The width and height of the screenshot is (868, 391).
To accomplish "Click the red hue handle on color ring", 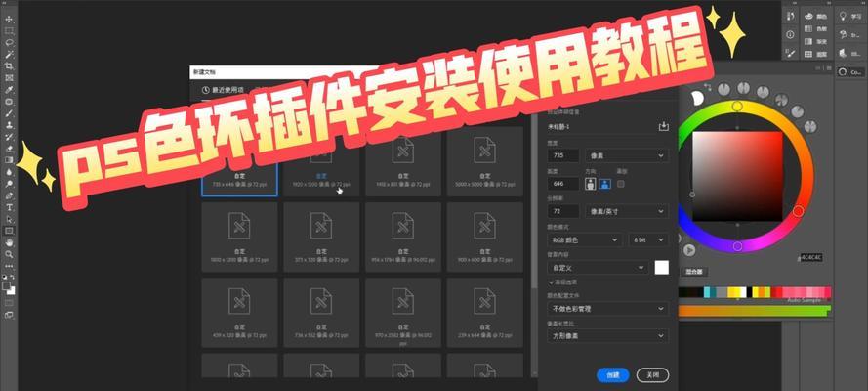I will pyautogui.click(x=798, y=211).
